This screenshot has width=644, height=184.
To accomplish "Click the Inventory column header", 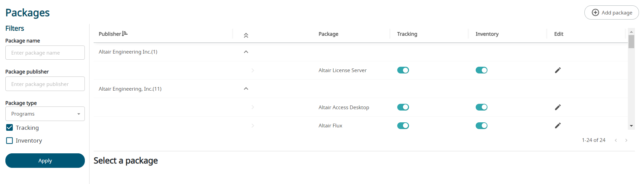I will 487,34.
